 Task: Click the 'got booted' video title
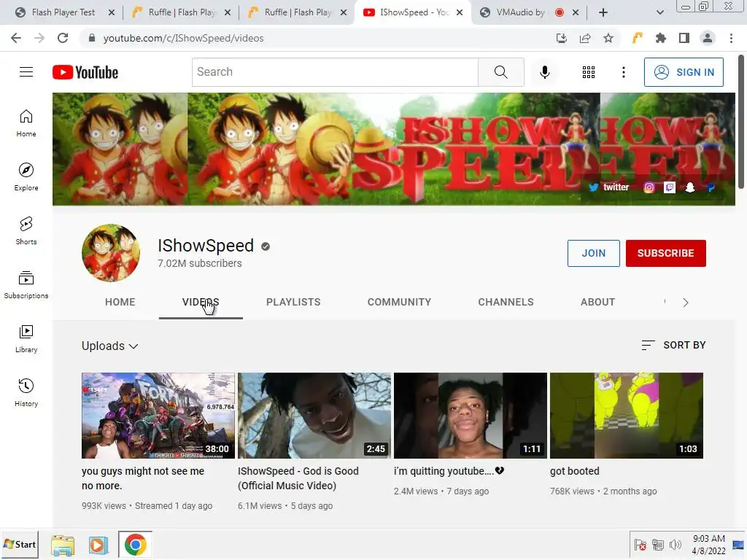point(575,471)
